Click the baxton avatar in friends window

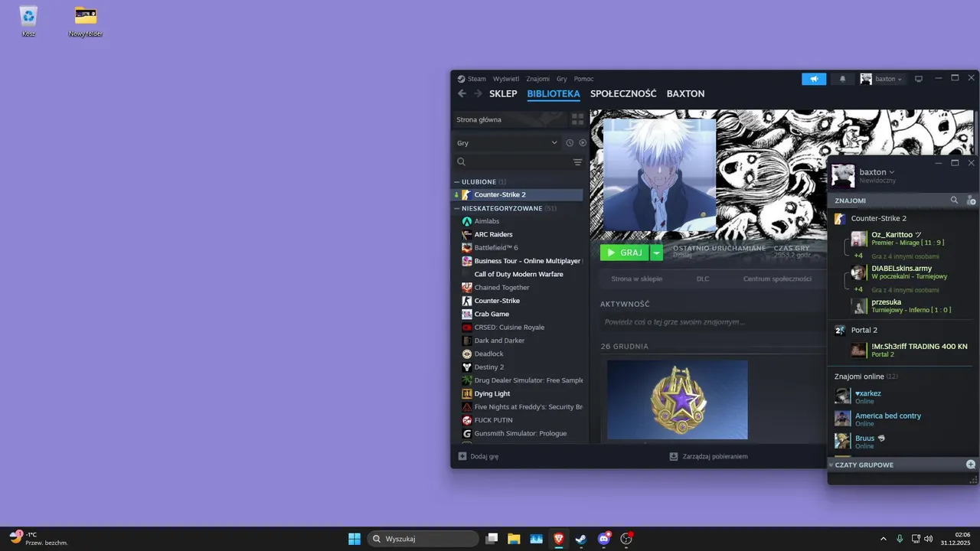[x=843, y=176]
